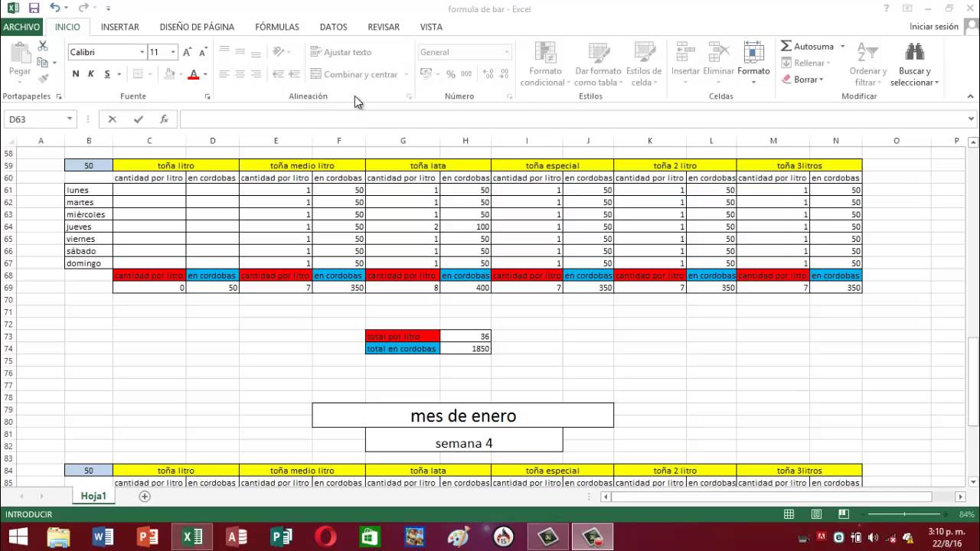
Task: Adjust the zoom slider in status bar
Action: (905, 514)
